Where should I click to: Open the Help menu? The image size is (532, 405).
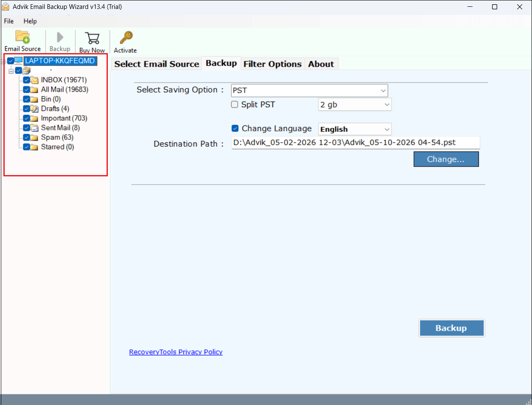(x=30, y=21)
